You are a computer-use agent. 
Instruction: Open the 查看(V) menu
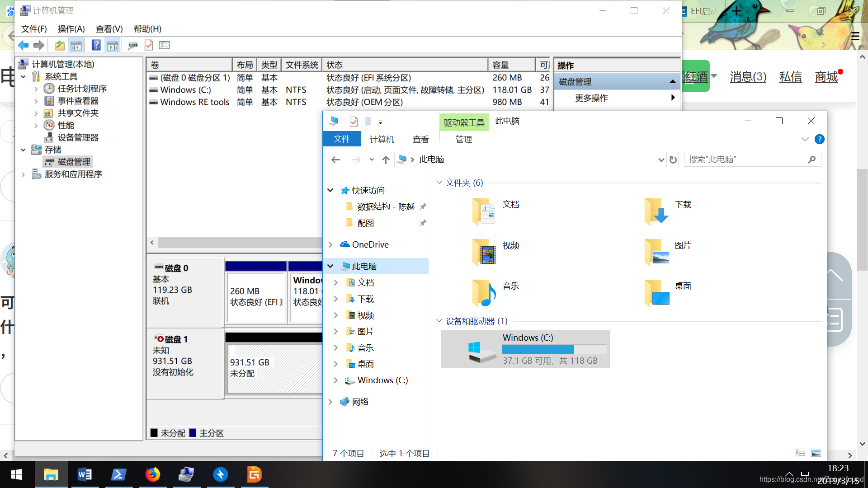109,29
